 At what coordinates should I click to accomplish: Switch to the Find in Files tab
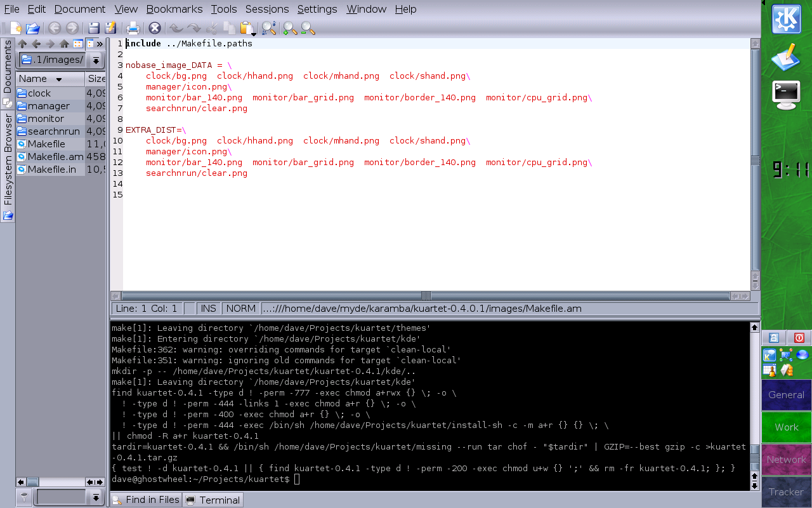146,500
